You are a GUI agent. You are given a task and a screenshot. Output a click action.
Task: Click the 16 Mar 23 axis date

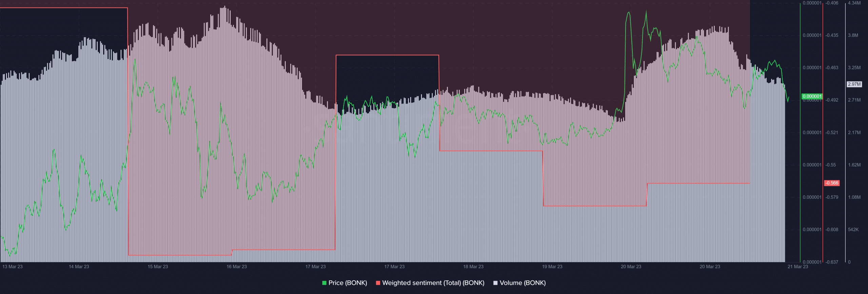point(237,267)
